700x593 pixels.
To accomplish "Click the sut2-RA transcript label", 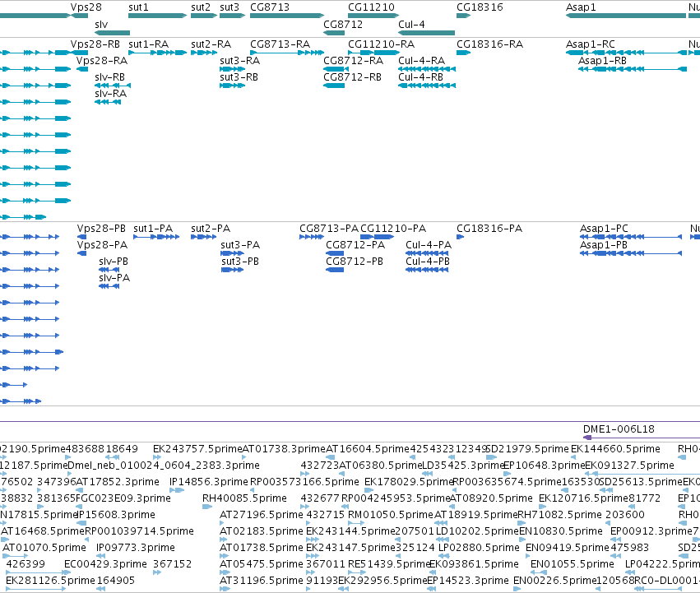I will click(x=211, y=44).
